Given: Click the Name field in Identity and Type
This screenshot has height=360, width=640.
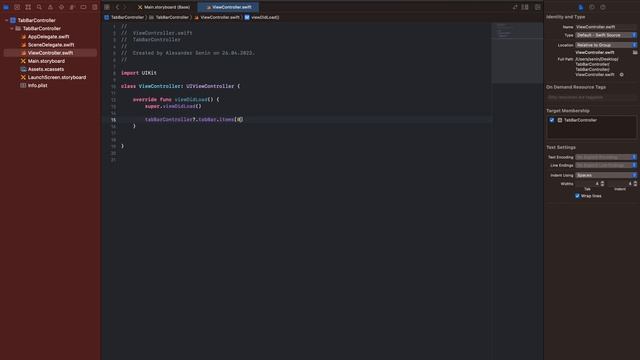Looking at the screenshot, I should point(606,27).
